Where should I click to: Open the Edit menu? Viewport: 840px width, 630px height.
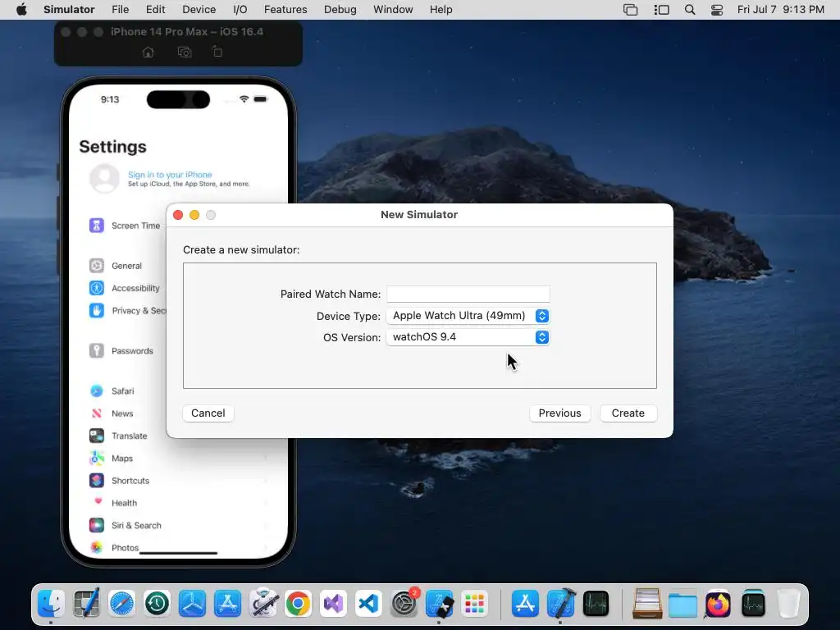click(x=155, y=10)
